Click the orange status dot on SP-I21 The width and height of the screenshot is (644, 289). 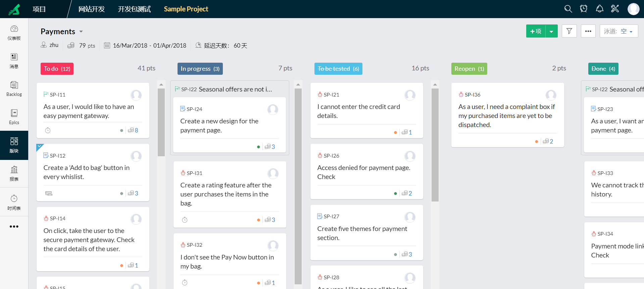coord(395,132)
